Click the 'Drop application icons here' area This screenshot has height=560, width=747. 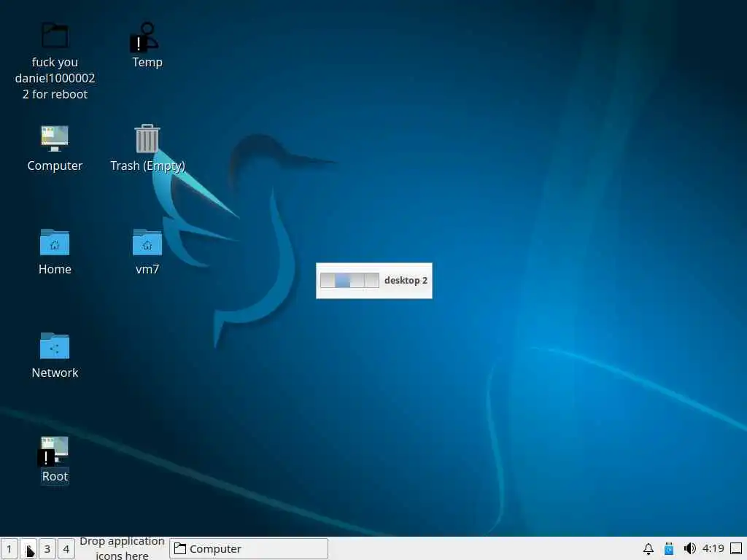click(x=122, y=548)
